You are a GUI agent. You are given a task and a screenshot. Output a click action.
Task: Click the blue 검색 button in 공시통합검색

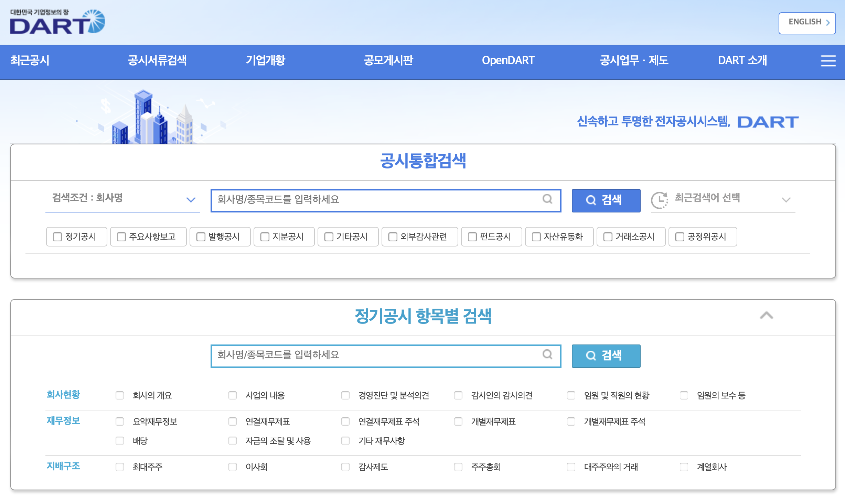coord(606,200)
